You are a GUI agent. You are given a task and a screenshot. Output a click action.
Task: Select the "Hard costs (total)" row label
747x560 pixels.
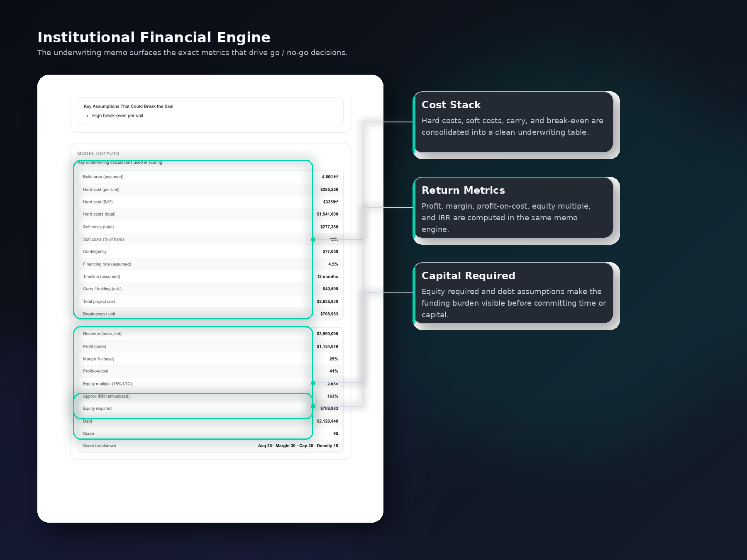click(99, 214)
